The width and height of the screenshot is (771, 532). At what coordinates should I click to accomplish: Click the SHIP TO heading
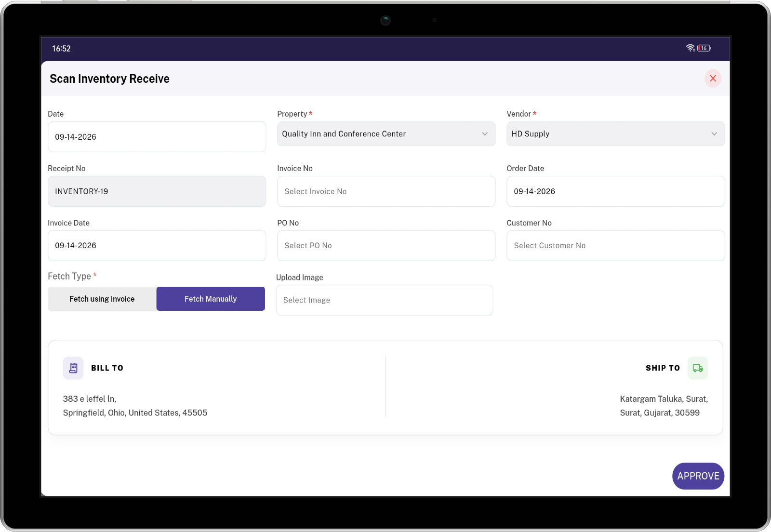pyautogui.click(x=663, y=368)
